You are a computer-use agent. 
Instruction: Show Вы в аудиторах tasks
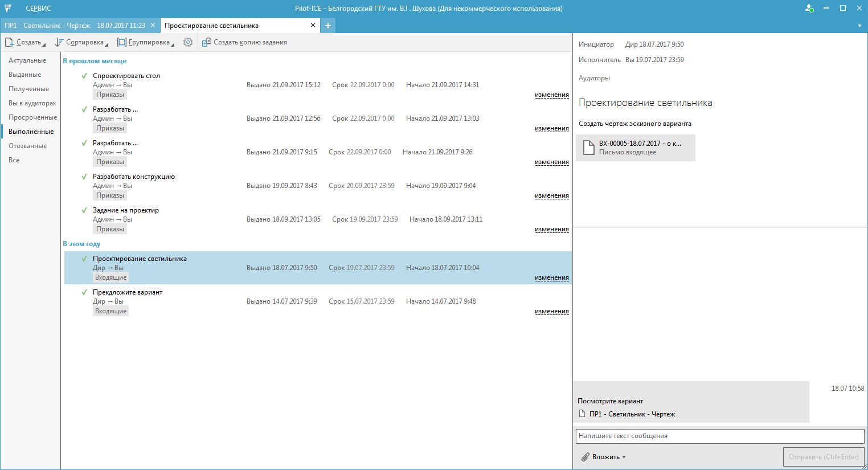tap(32, 103)
